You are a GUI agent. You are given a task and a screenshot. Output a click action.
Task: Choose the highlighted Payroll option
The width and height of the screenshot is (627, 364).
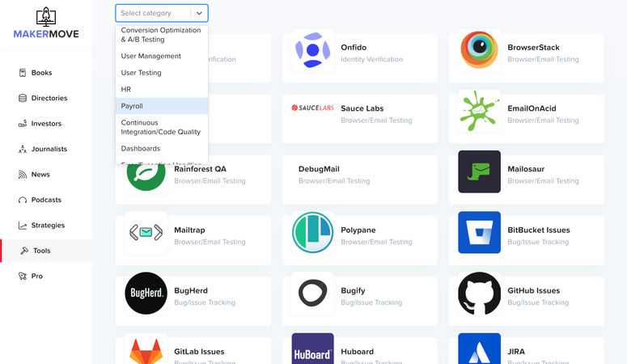(162, 106)
